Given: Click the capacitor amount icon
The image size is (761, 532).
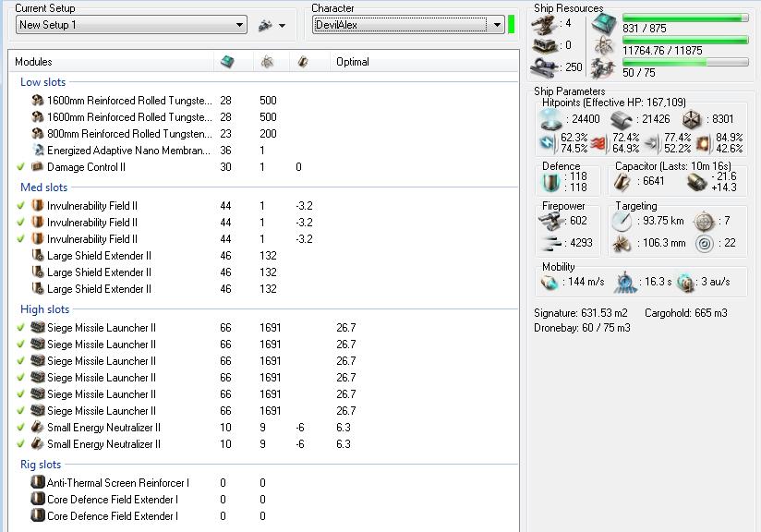Looking at the screenshot, I should click(622, 182).
